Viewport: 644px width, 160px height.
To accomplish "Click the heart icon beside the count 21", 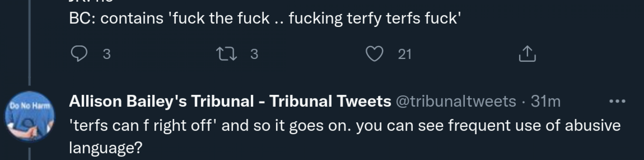I will point(375,54).
